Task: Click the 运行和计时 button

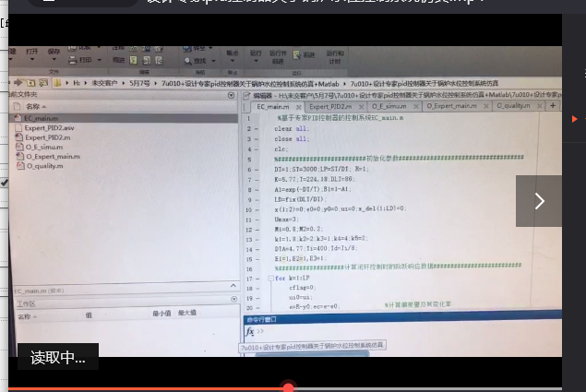Action: pyautogui.click(x=335, y=57)
